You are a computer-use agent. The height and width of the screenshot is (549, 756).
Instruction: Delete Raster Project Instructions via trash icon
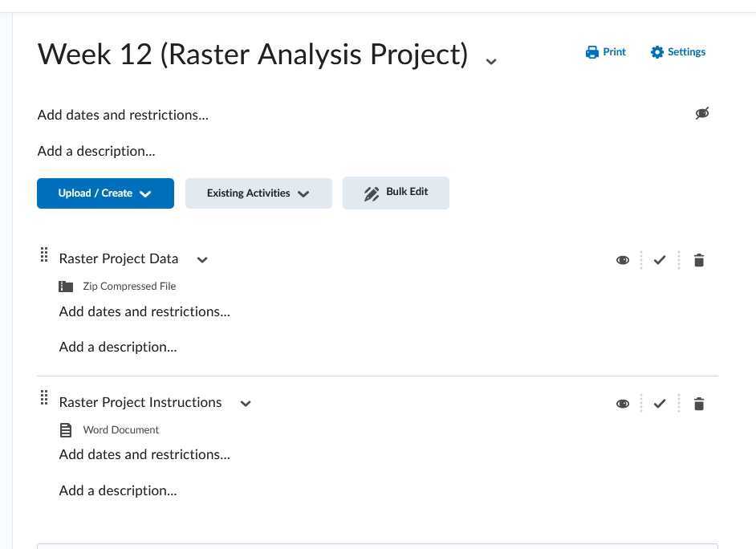point(698,403)
